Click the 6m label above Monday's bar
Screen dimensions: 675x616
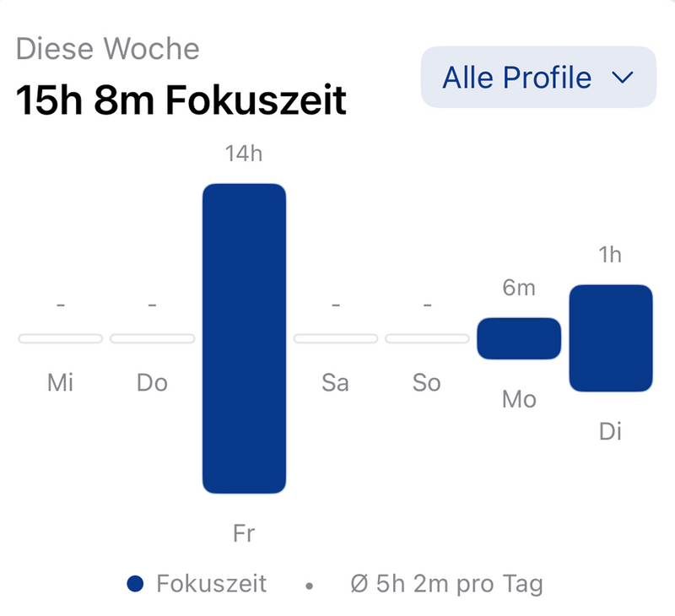pos(519,288)
